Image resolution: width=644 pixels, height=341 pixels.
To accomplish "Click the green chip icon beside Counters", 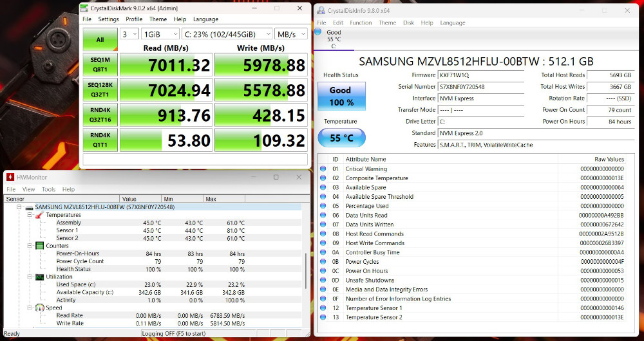I will tap(39, 246).
